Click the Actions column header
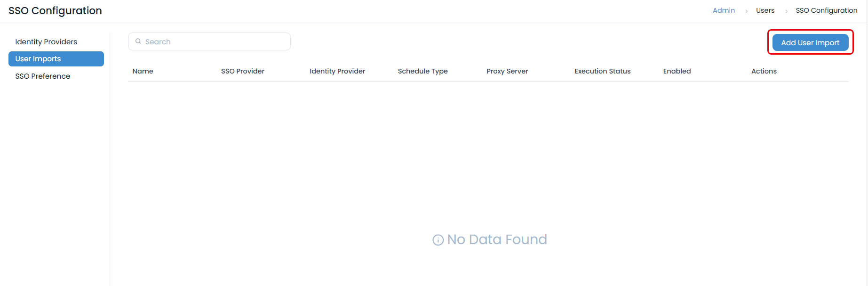The image size is (868, 286). 764,71
